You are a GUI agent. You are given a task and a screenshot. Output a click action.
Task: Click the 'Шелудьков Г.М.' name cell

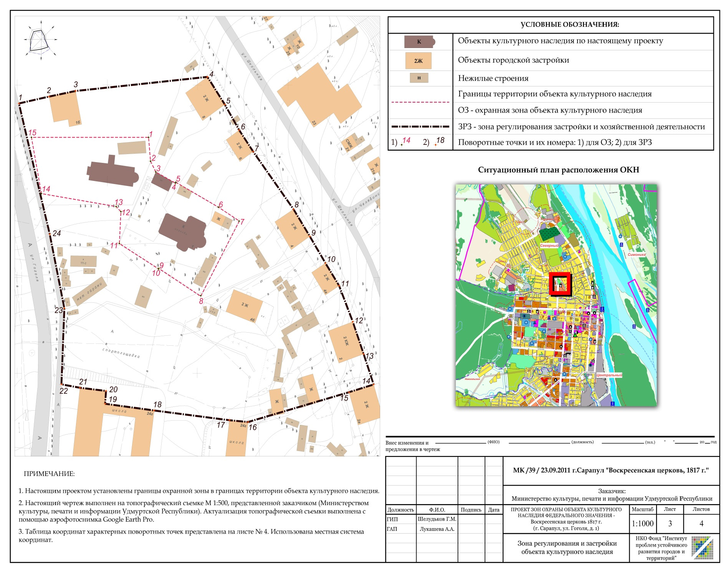click(x=437, y=519)
